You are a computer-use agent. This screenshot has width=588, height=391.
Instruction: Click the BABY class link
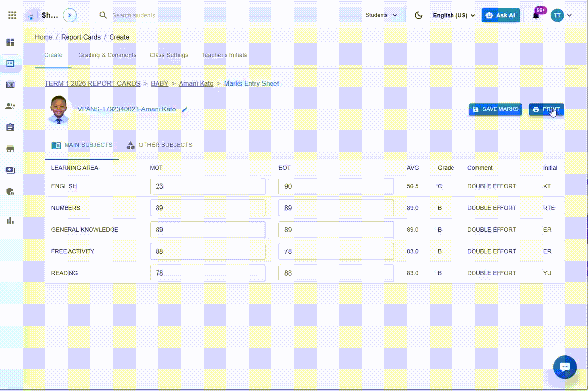pyautogui.click(x=159, y=84)
